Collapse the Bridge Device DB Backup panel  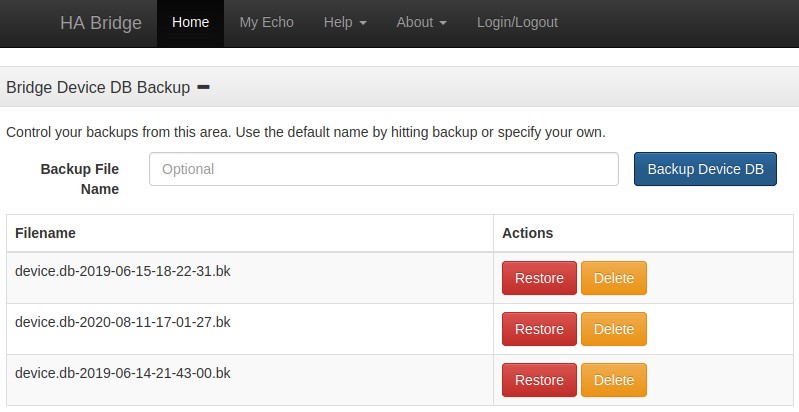point(203,88)
